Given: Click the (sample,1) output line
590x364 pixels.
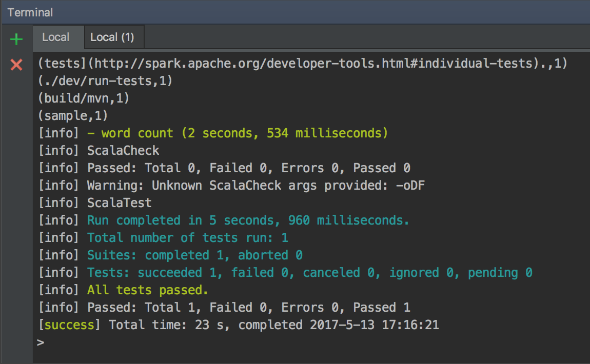Looking at the screenshot, I should coord(72,116).
